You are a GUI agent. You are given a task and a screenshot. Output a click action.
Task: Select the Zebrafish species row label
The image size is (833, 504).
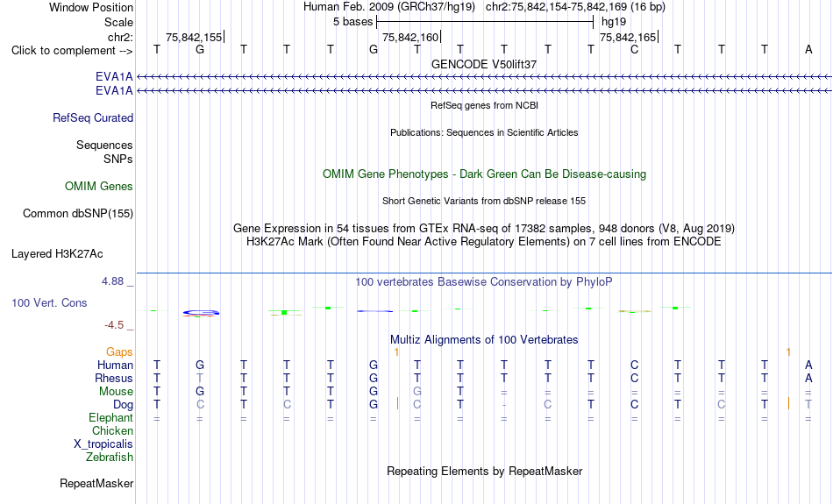(x=110, y=457)
